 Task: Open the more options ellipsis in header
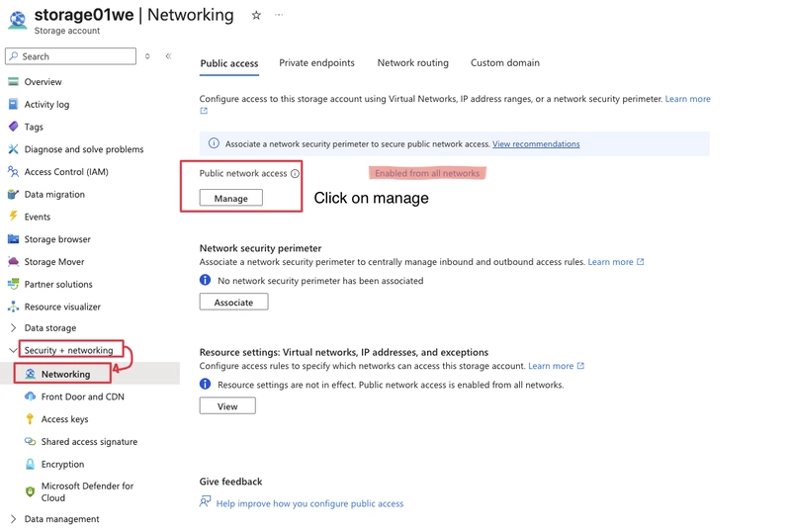point(279,15)
